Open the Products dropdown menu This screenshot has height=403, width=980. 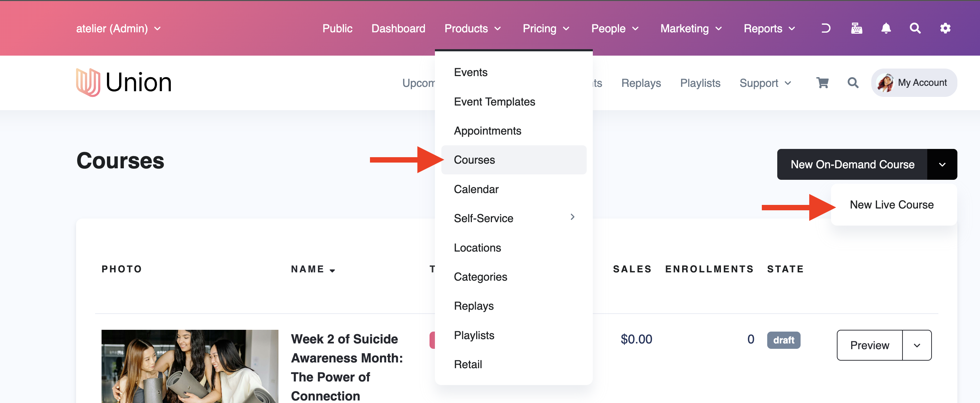(473, 29)
